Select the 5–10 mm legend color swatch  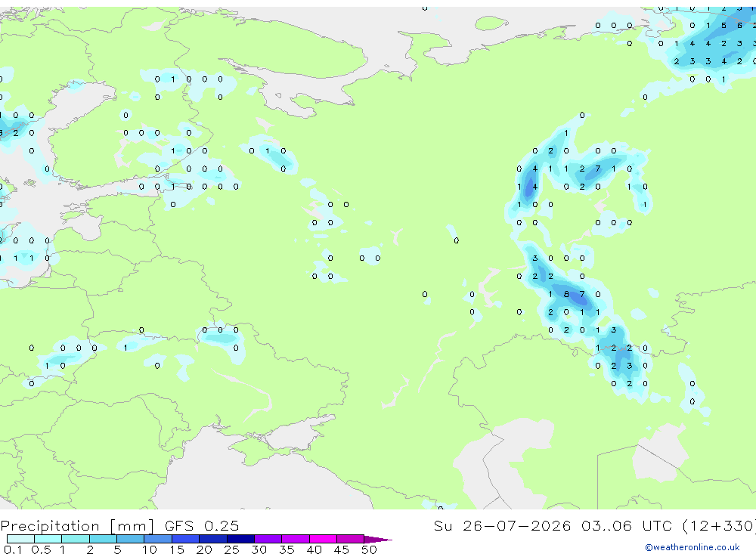(130, 539)
